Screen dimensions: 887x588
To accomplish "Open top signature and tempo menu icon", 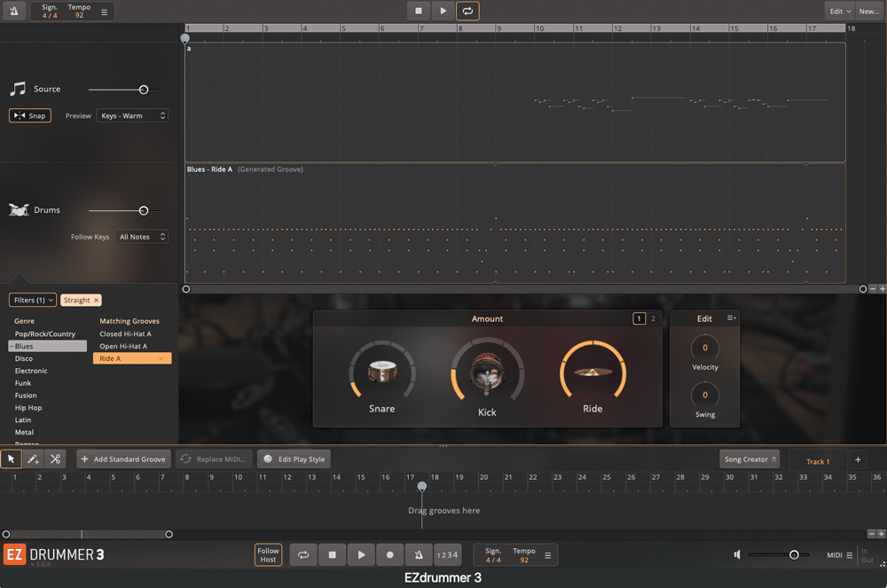I will (104, 12).
